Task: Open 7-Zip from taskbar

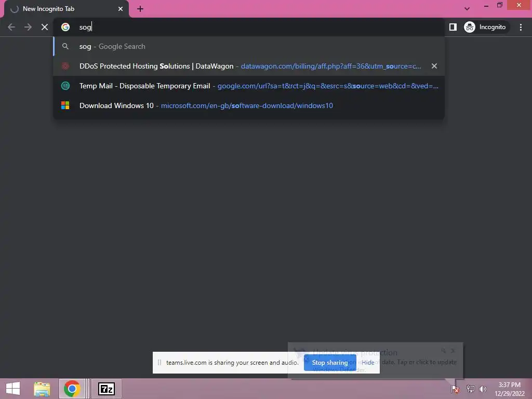Action: click(106, 389)
